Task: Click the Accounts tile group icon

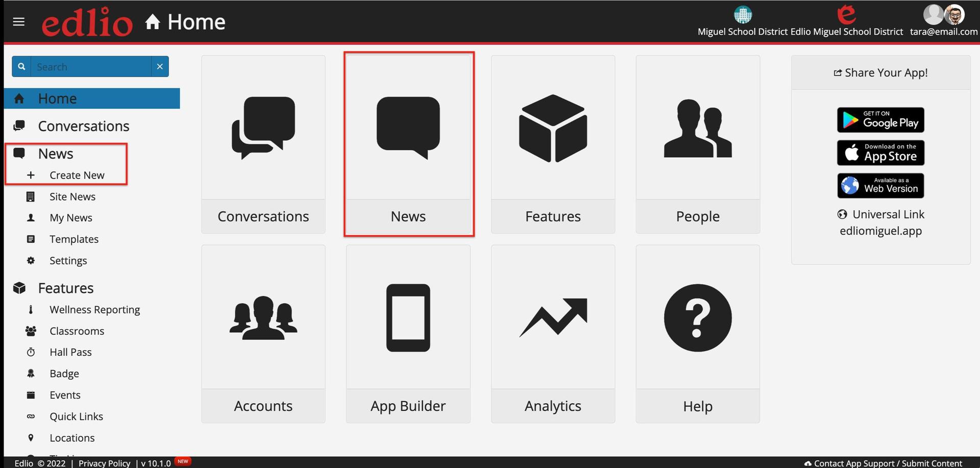Action: coord(263,317)
